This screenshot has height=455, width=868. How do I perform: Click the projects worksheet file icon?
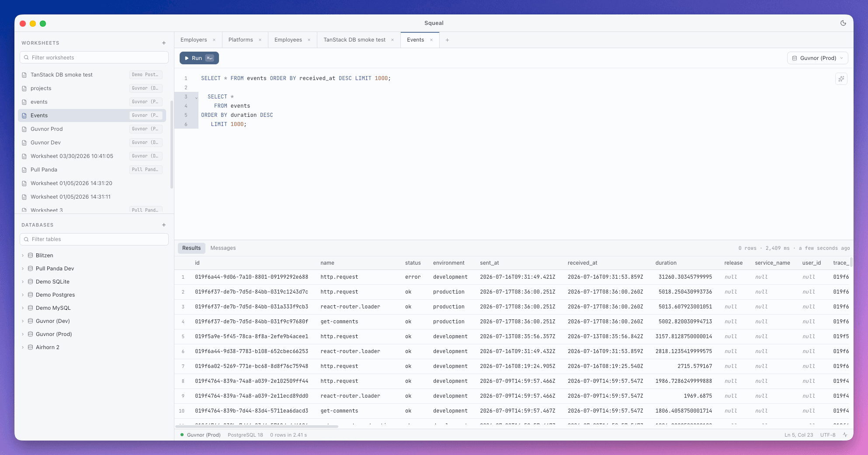point(24,88)
